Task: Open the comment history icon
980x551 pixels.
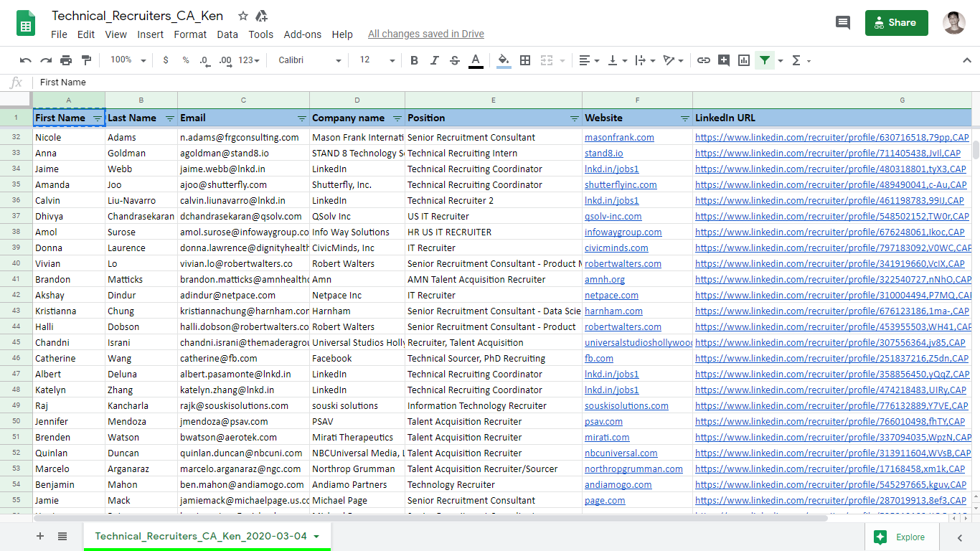Action: [x=843, y=23]
